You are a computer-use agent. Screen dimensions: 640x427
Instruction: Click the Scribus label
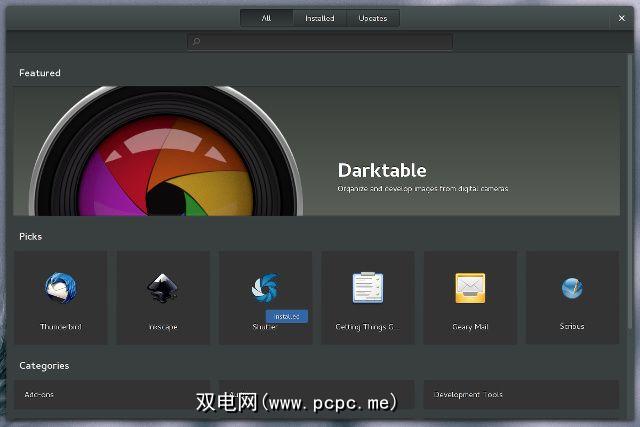pos(572,326)
